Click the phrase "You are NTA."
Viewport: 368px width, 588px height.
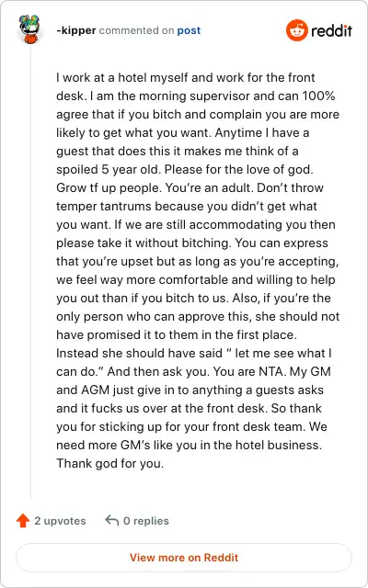(264, 371)
